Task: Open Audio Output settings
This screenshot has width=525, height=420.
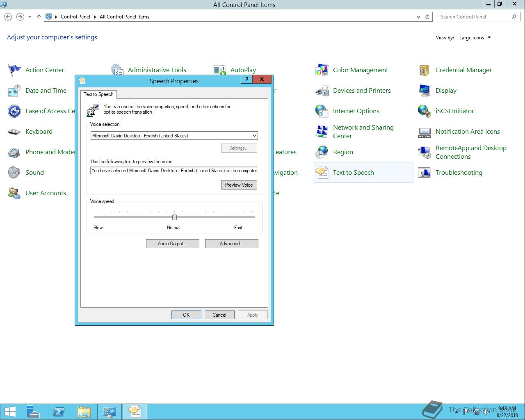Action: click(x=173, y=244)
